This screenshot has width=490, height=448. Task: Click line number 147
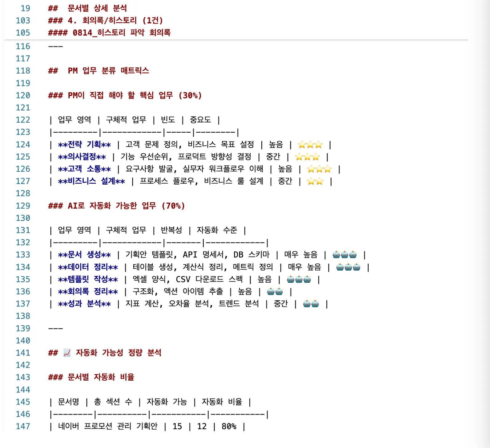[x=23, y=426]
